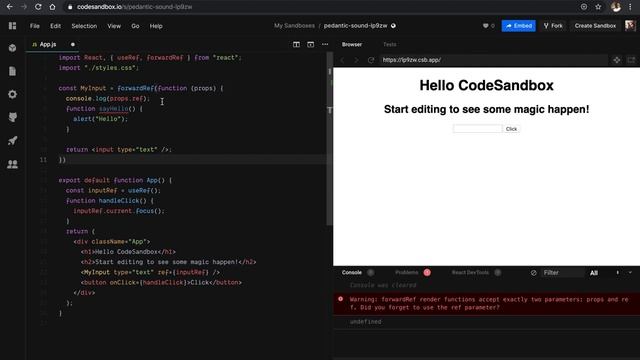Fork this sandbox

click(x=553, y=26)
